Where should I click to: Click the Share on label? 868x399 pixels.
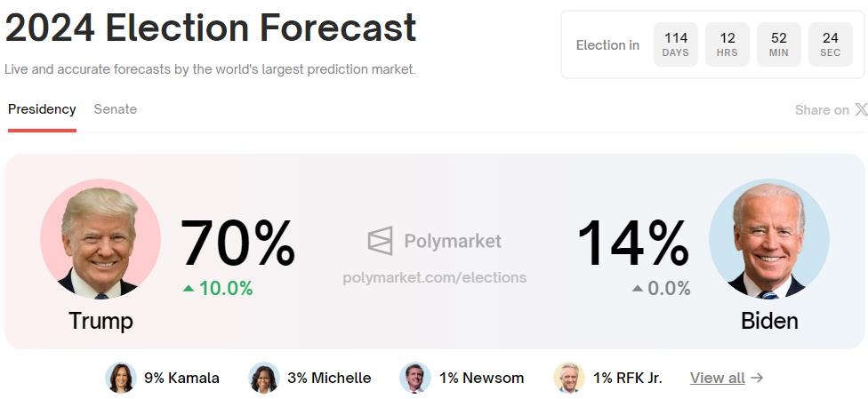click(x=822, y=110)
